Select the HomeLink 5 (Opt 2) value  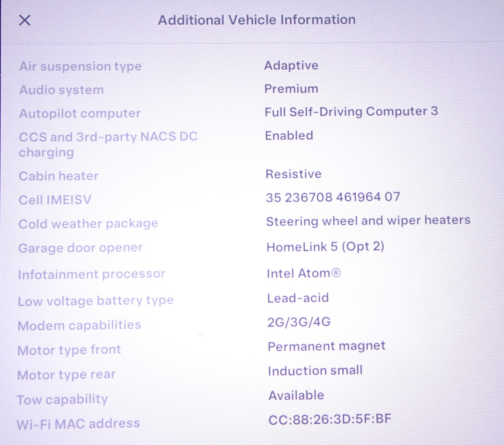pos(325,247)
